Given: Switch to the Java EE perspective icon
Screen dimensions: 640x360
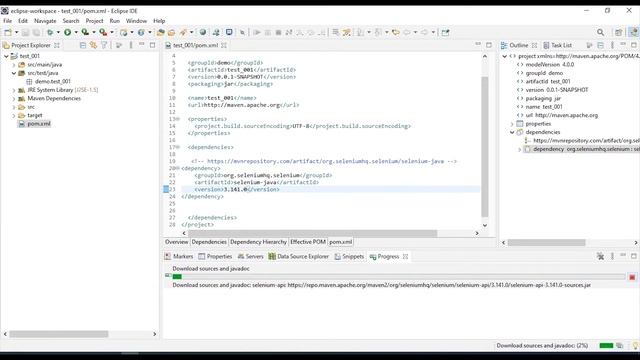Looking at the screenshot, I should point(633,32).
